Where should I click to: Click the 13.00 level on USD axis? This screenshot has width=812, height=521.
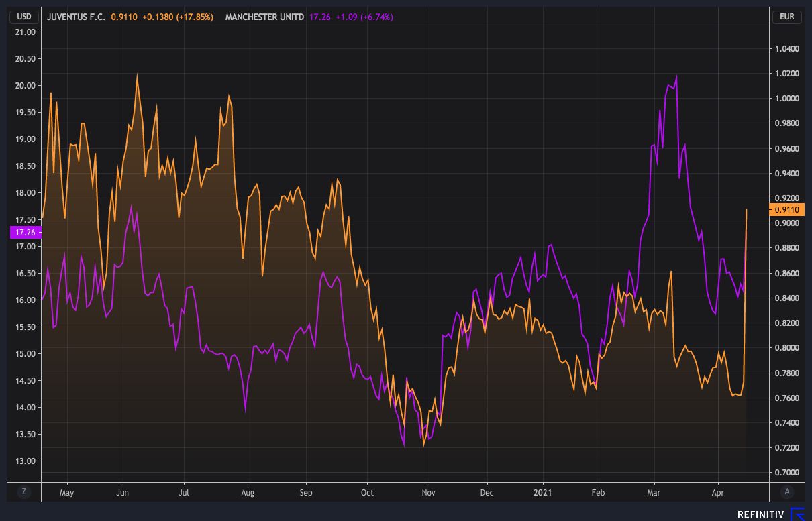[24, 461]
